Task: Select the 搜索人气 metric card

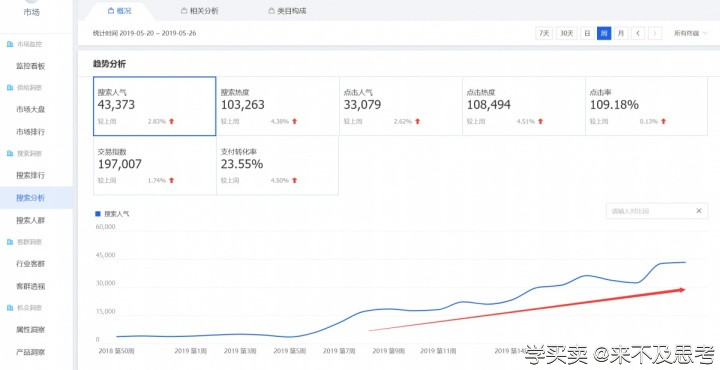Action: (x=155, y=106)
